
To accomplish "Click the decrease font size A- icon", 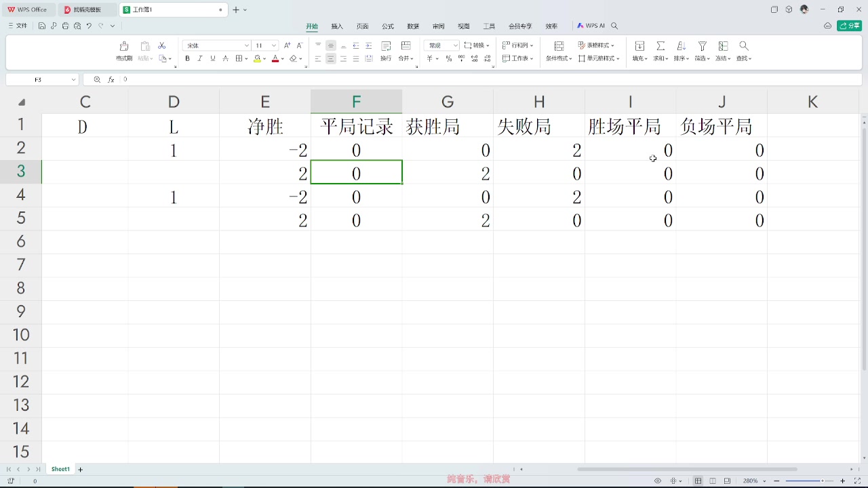I will [300, 45].
